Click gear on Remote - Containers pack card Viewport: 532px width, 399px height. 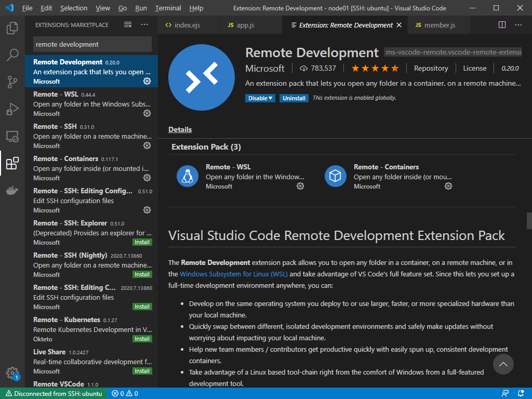coord(448,186)
